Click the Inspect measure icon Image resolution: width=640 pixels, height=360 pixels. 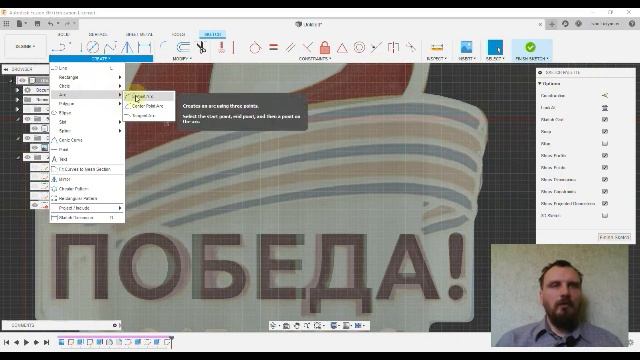[437, 47]
